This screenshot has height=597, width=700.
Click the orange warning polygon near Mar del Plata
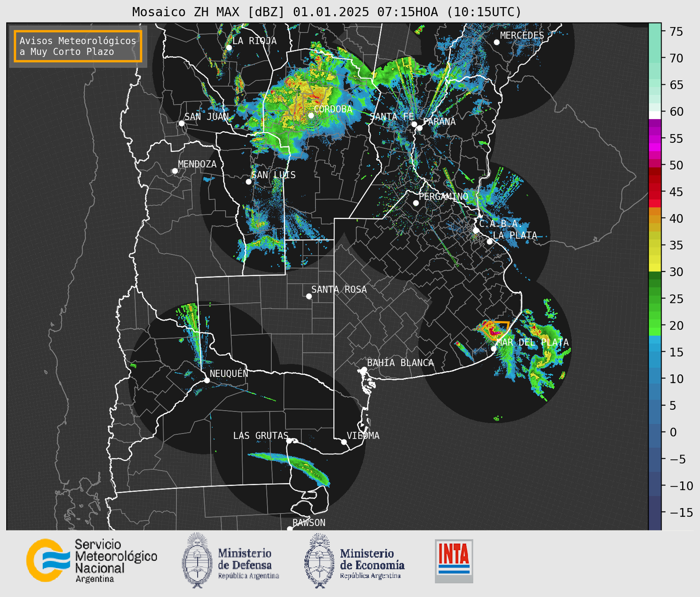click(x=495, y=330)
